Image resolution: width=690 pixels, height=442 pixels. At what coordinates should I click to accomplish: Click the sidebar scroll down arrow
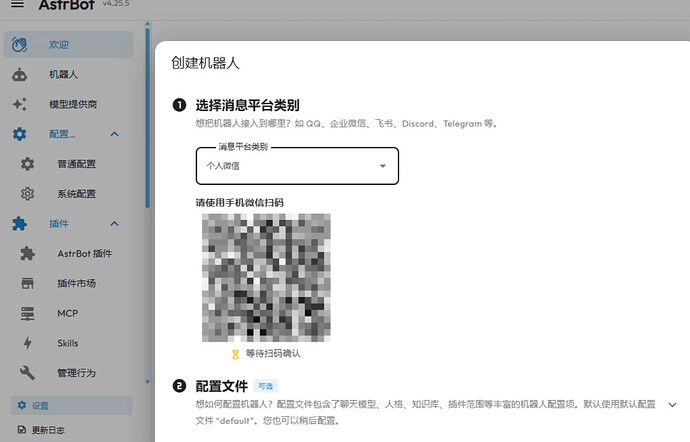pyautogui.click(x=147, y=382)
